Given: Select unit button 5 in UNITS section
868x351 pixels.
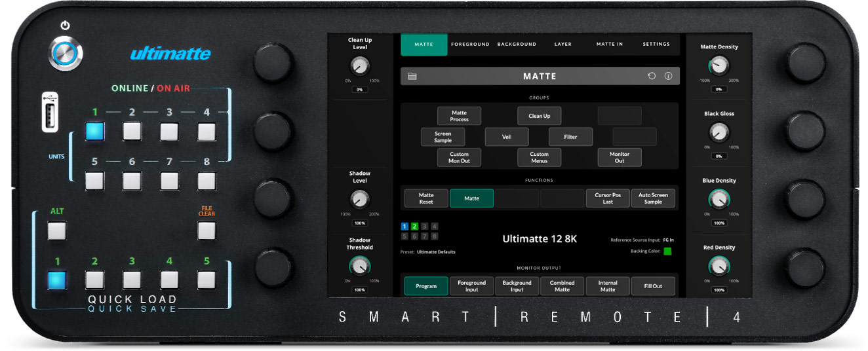Looking at the screenshot, I should click(x=94, y=180).
